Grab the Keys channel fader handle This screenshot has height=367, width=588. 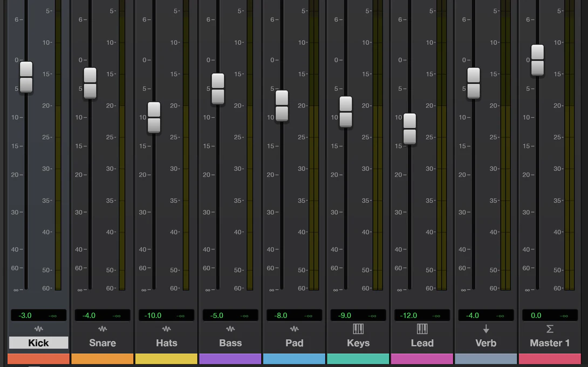click(346, 112)
